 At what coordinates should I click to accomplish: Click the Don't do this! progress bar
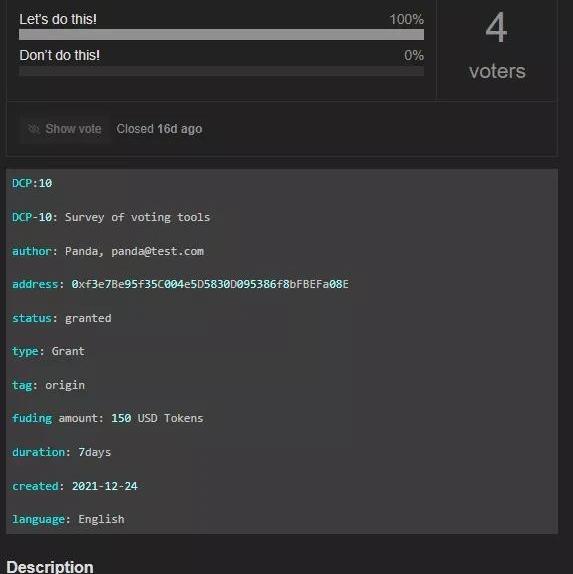click(x=222, y=71)
